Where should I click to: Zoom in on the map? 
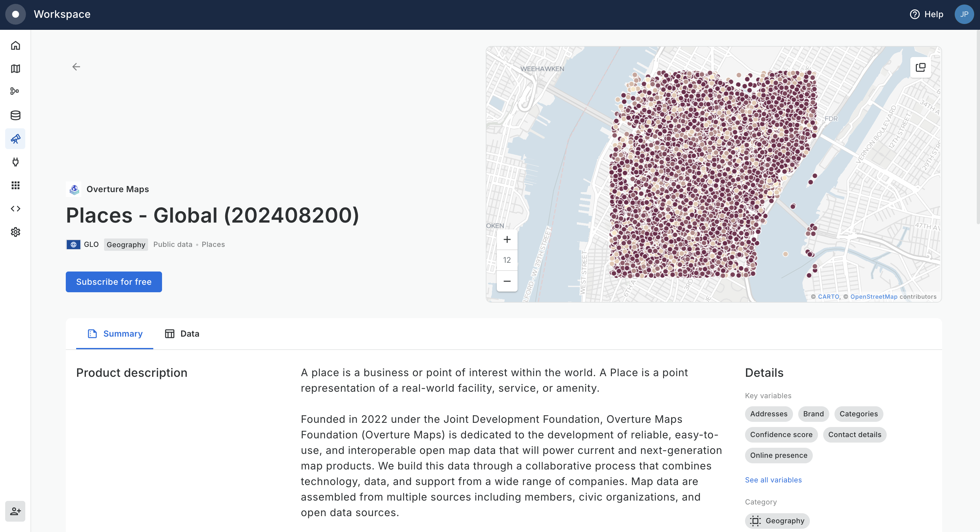coord(507,239)
